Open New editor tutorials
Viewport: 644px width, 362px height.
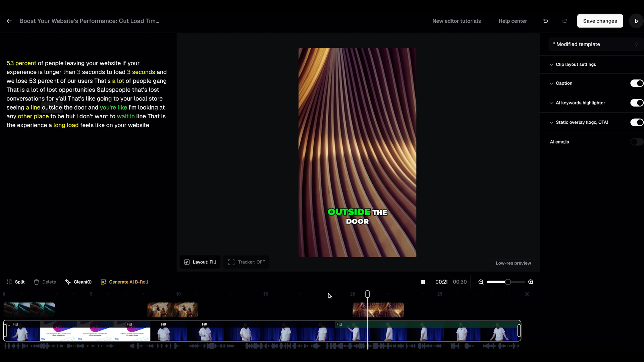(457, 21)
